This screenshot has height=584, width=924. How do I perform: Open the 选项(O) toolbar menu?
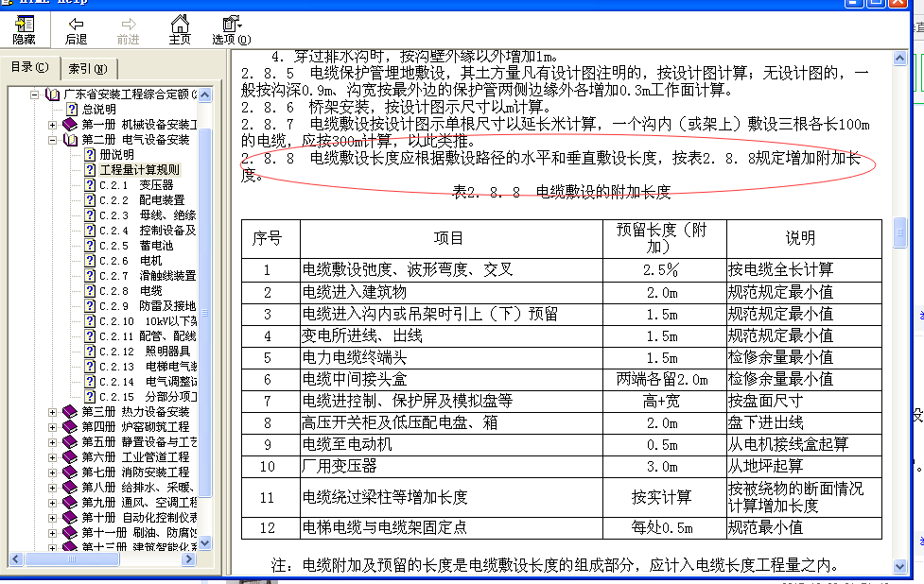click(x=232, y=30)
